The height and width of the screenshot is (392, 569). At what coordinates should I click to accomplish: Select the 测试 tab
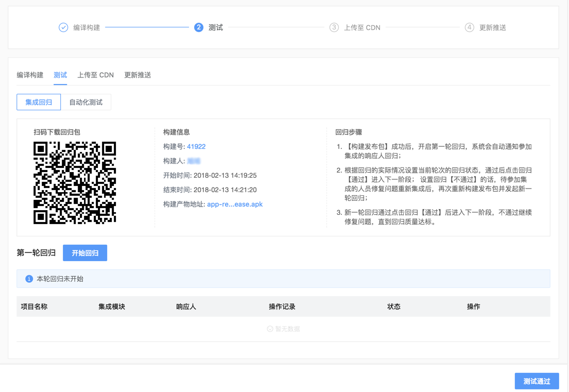(60, 75)
